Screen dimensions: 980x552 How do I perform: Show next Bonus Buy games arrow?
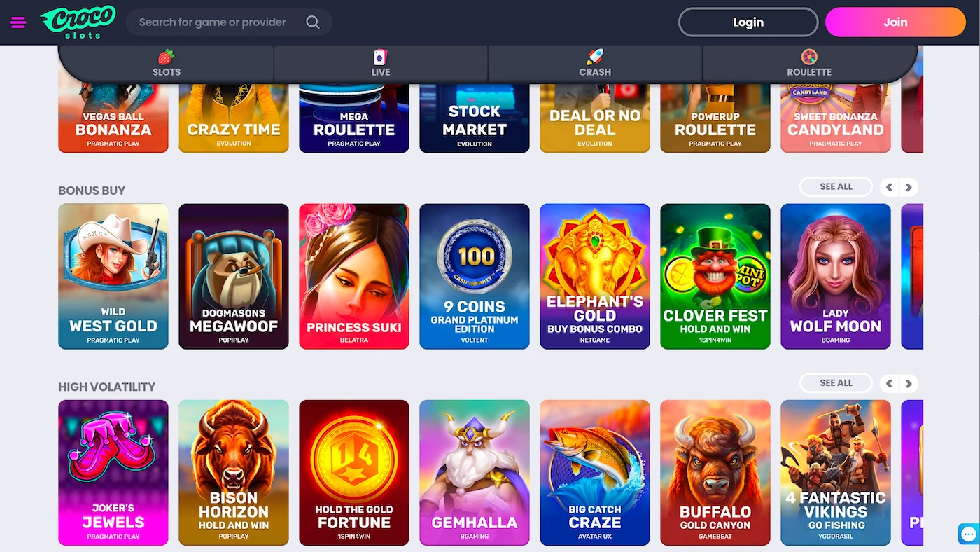coord(909,187)
